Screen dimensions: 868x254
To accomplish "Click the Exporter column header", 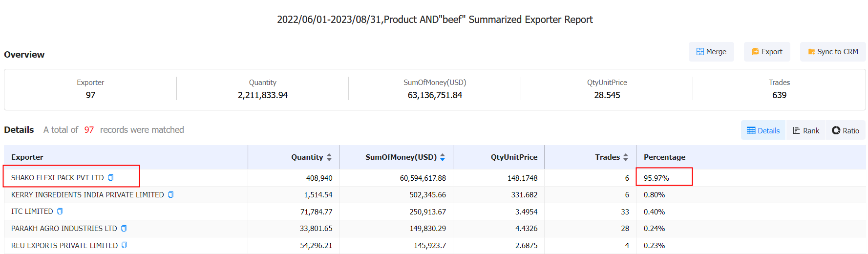I will coord(27,157).
